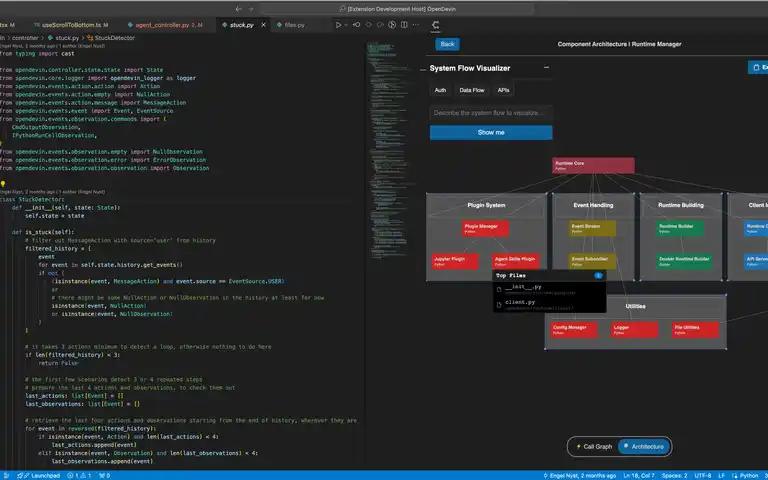Viewport: 768px width, 480px height.
Task: Click the StuckDetector breadcrumb
Action: click(x=111, y=38)
